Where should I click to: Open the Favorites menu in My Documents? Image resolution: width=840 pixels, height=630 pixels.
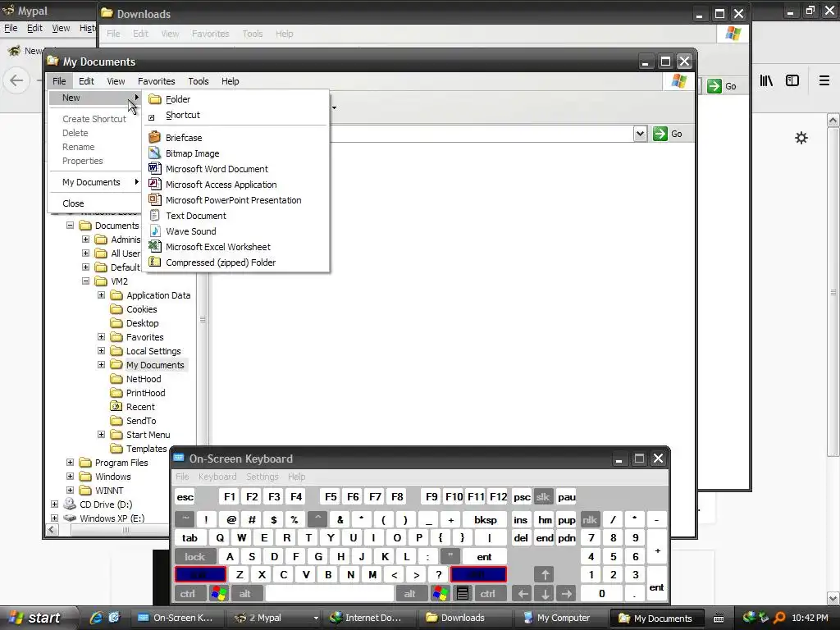click(x=157, y=81)
